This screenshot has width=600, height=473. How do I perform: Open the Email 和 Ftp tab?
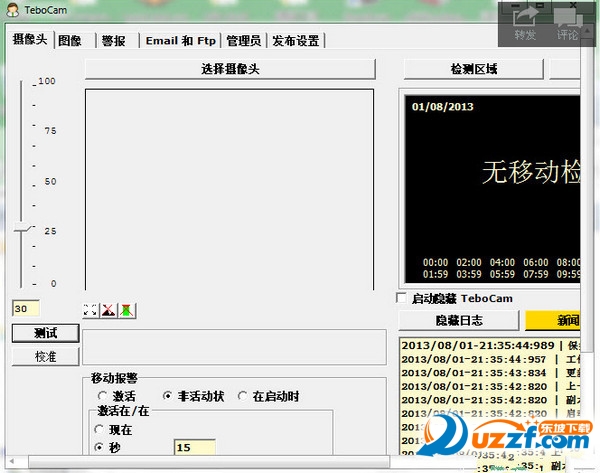(x=181, y=41)
